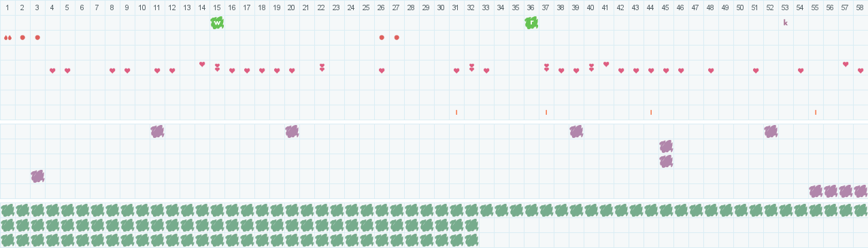Viewport: 868px width, 248px height.
Task: Click the heart icon on day 48
Action: tap(711, 71)
